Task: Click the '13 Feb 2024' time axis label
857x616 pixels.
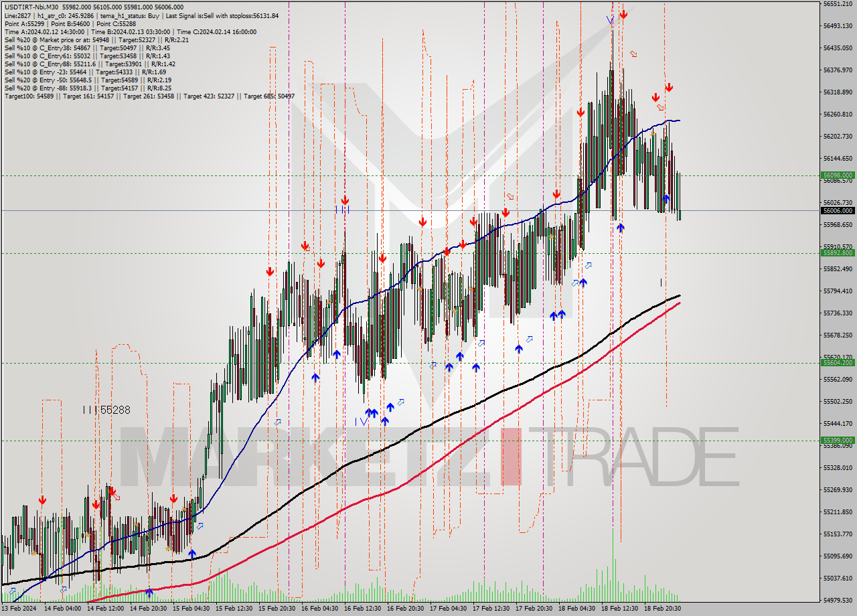Action: [x=19, y=609]
